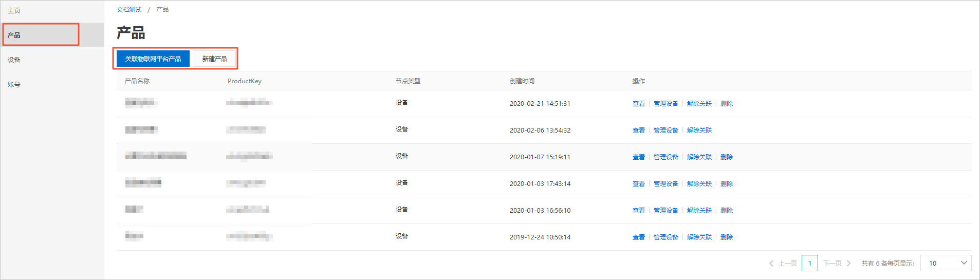Click 管理设备 for the 2020-01-03 17:43:14 product

point(666,184)
